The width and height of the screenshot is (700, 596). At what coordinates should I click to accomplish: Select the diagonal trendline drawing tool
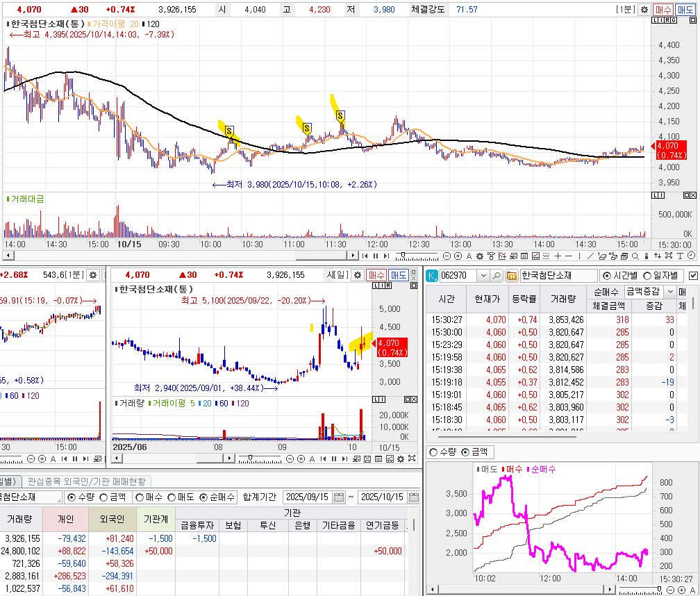pos(590,256)
